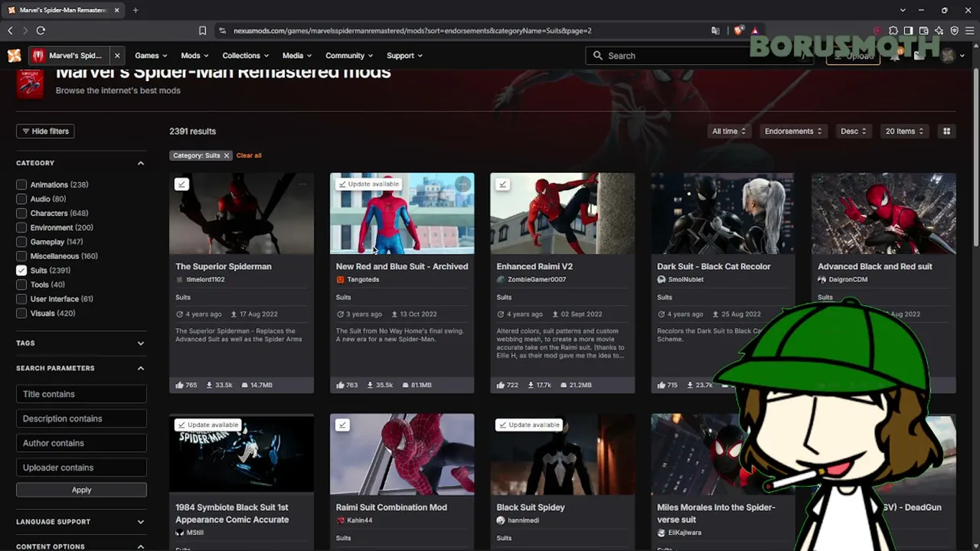Toggle the browser sidebar panel
Viewport: 980px width, 551px height.
(x=908, y=31)
